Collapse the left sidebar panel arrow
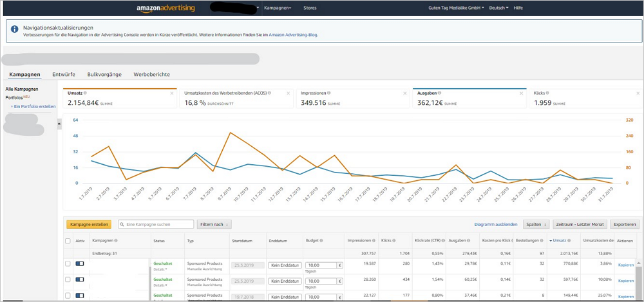Screen dimensions: 644x302 pyautogui.click(x=60, y=124)
